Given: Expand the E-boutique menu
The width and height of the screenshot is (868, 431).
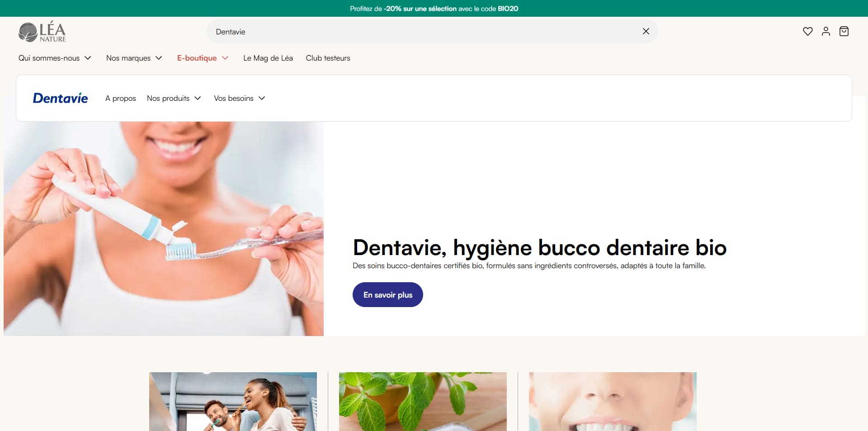Looking at the screenshot, I should (x=203, y=58).
